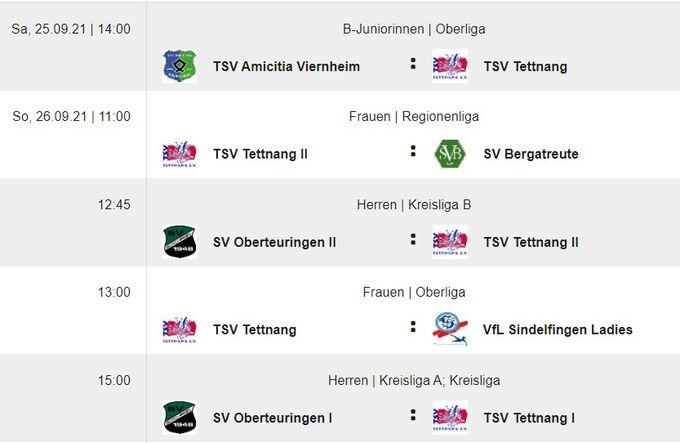Click the SV Bergatreute club logo

point(450,154)
